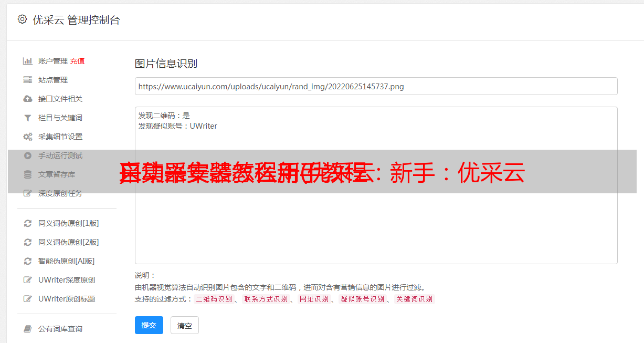Click the gear icon beside 优采云 管理控制台
Image resolution: width=644 pixels, height=343 pixels.
pyautogui.click(x=22, y=19)
